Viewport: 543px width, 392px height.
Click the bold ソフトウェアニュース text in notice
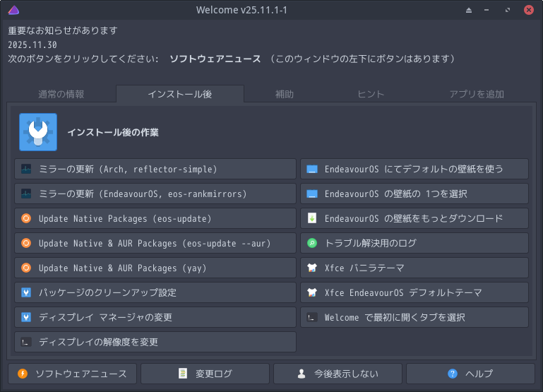[x=215, y=59]
